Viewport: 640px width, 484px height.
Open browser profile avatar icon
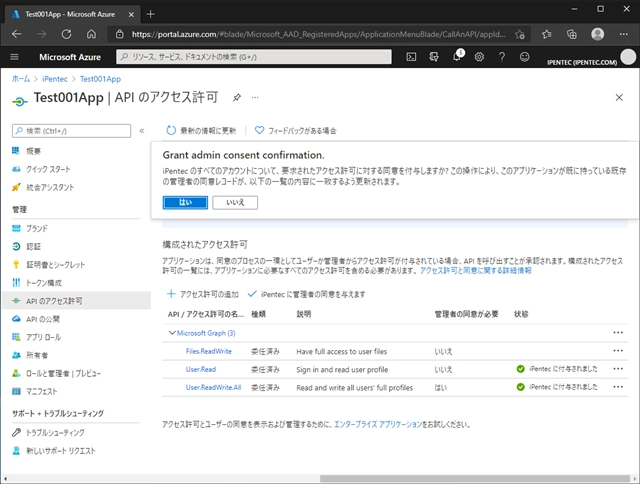pos(598,34)
